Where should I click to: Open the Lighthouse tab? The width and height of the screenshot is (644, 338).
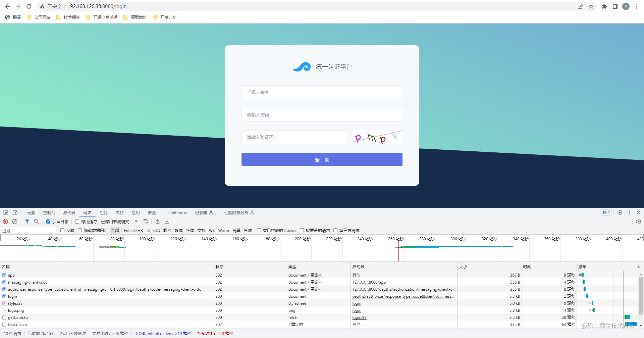177,212
